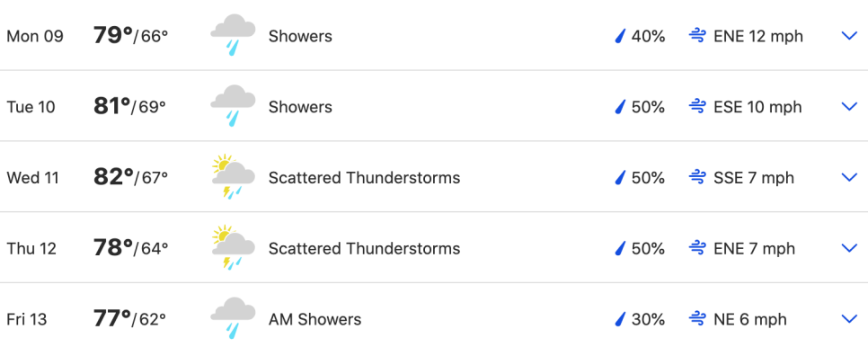
Task: Click the wind icon beside ENE 12 mph
Action: click(697, 37)
